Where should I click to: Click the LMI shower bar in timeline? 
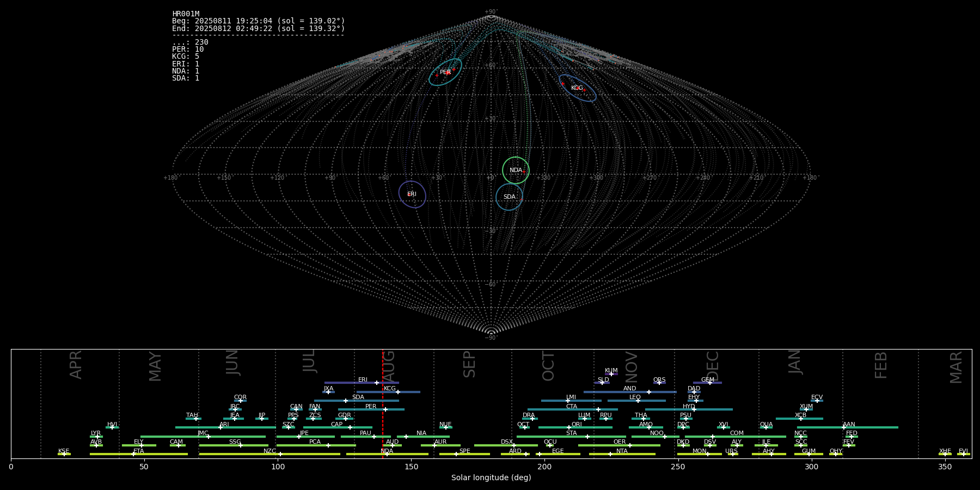click(x=571, y=401)
